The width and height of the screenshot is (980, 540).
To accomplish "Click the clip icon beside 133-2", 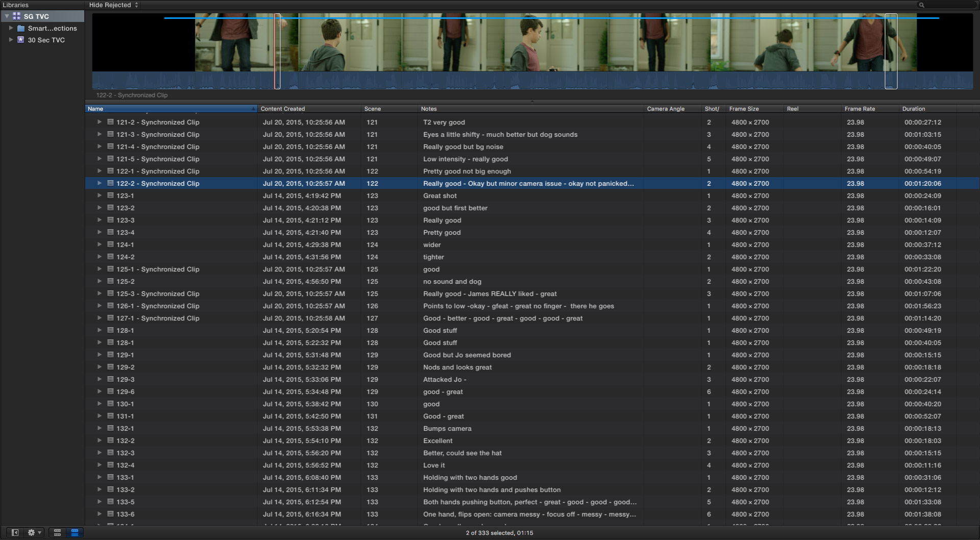I will (110, 489).
